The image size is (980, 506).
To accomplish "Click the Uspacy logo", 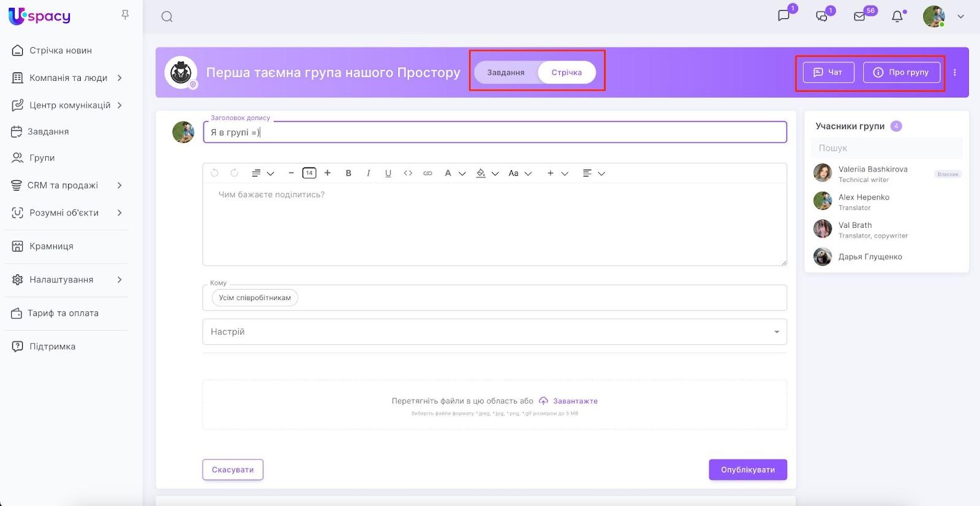I will (x=40, y=16).
